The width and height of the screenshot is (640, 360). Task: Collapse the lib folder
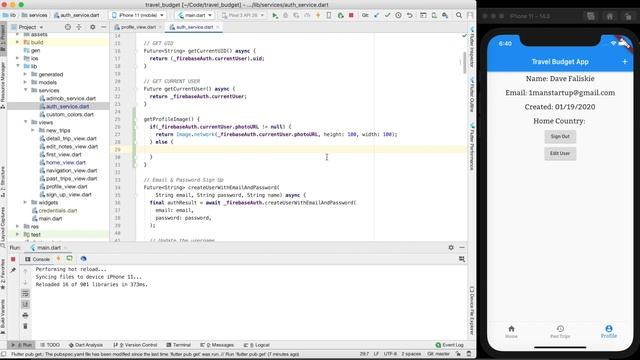pyautogui.click(x=18, y=66)
